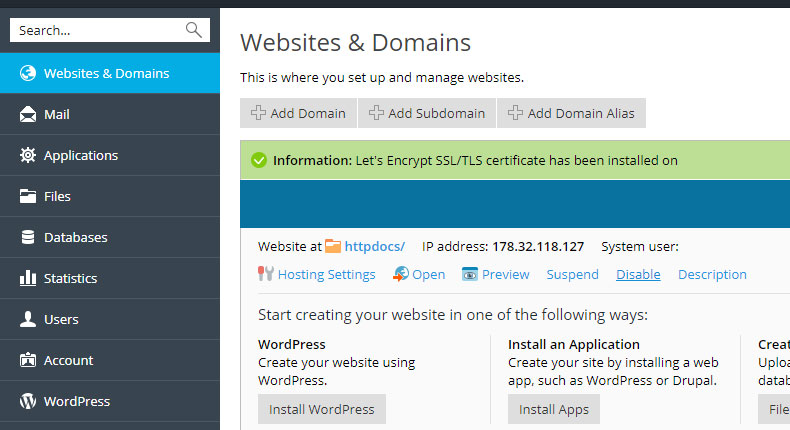Image resolution: width=790 pixels, height=430 pixels.
Task: Click the WordPress logo icon in sidebar
Action: click(28, 401)
